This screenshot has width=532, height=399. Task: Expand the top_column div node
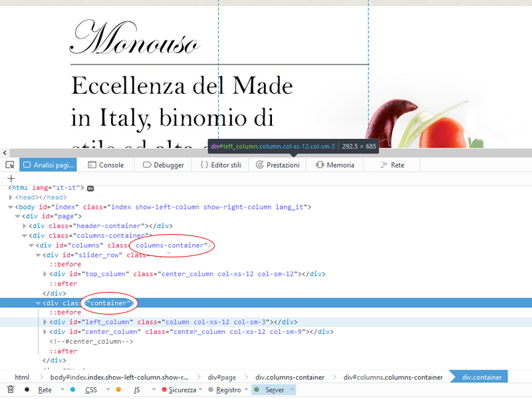click(45, 274)
